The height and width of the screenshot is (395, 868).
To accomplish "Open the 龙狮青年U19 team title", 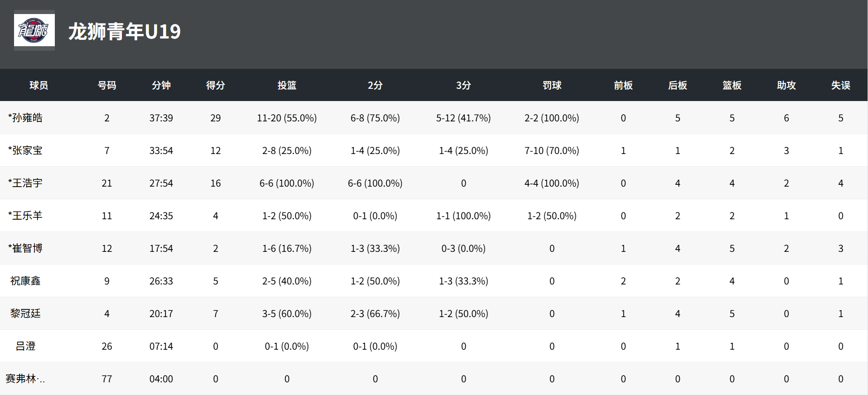I will click(125, 32).
